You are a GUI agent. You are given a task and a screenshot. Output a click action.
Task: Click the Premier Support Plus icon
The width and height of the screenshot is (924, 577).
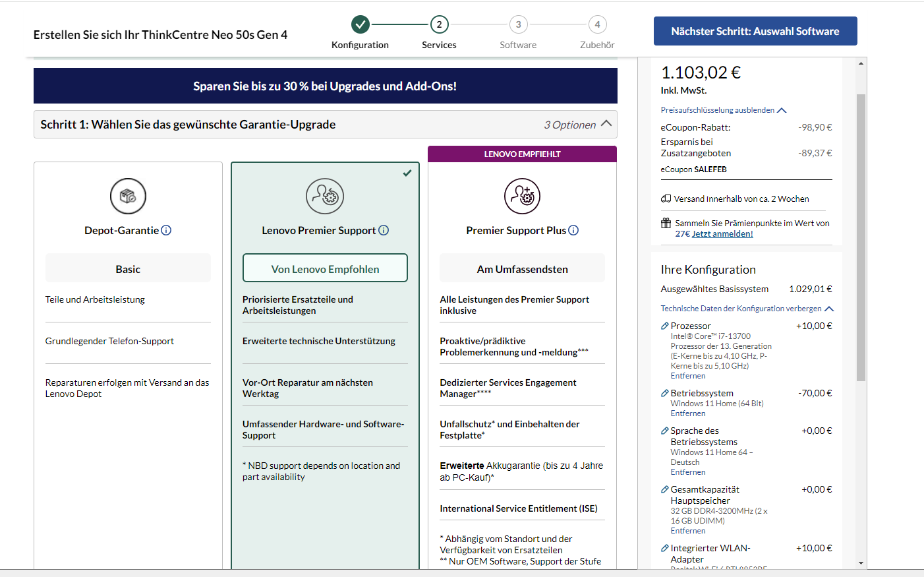tap(522, 196)
